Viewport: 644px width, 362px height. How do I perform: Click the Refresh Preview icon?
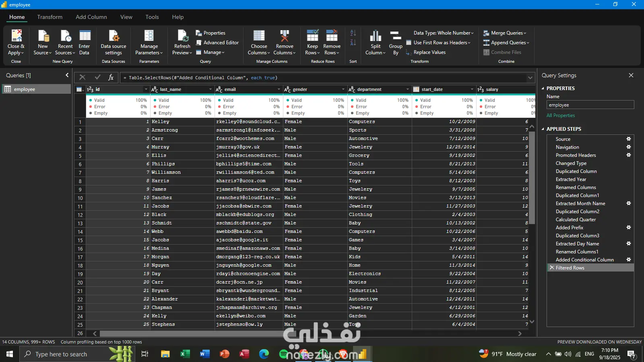point(183,36)
